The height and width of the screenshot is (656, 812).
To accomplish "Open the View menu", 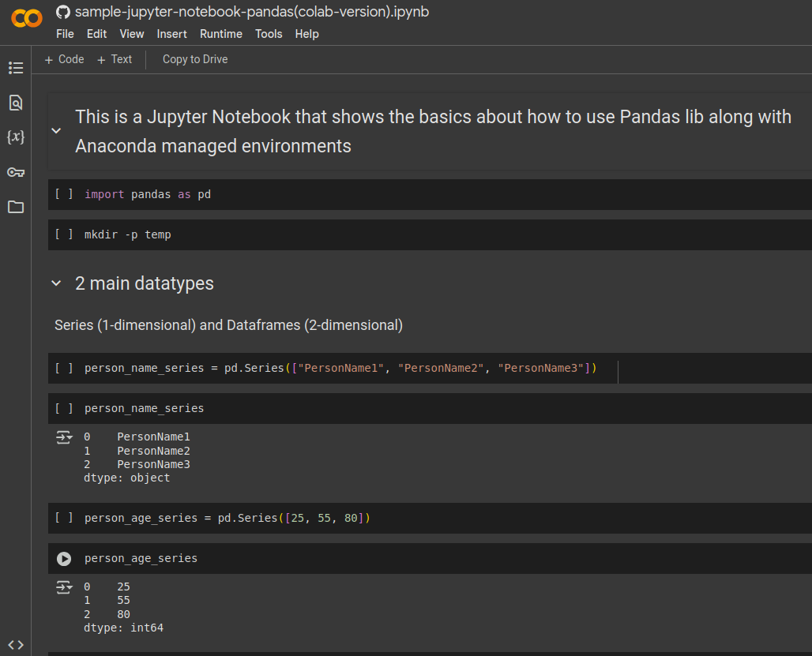I will pyautogui.click(x=132, y=34).
